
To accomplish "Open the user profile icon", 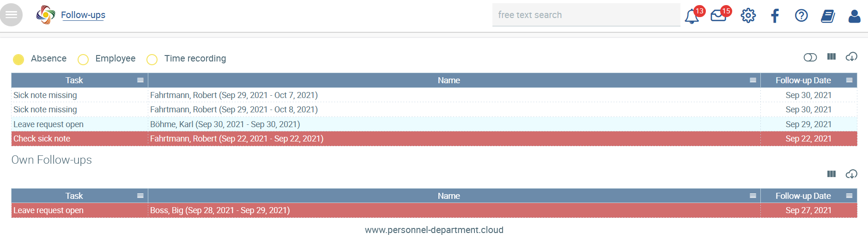I will (x=855, y=16).
